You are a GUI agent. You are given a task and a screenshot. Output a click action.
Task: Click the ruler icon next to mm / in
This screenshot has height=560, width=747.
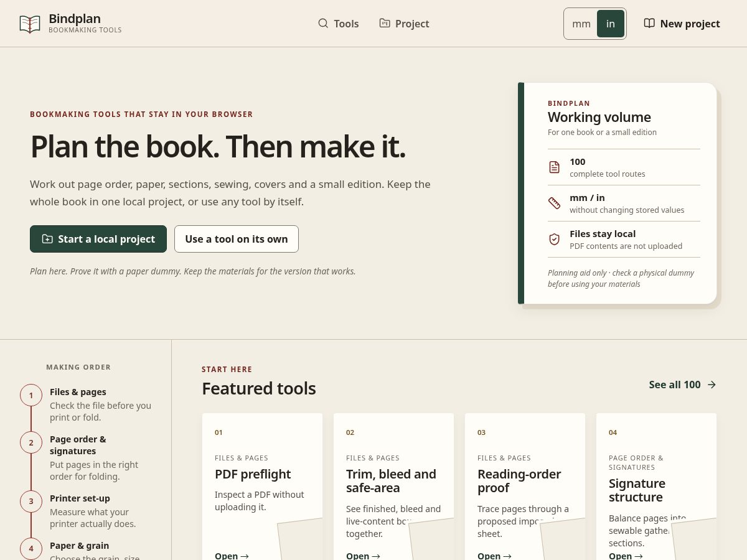click(554, 203)
